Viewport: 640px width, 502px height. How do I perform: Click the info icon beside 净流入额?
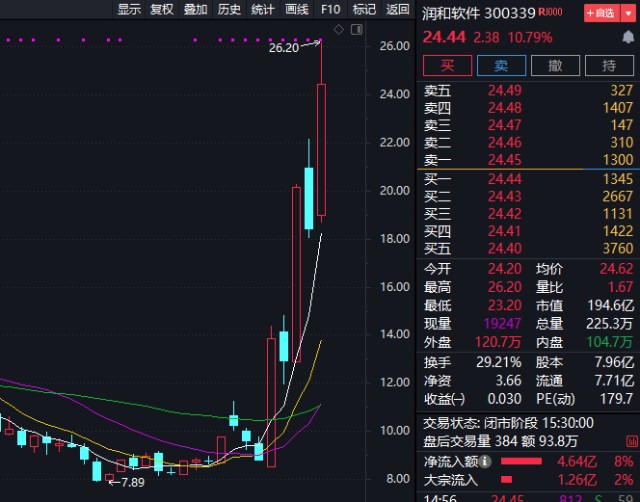click(485, 461)
